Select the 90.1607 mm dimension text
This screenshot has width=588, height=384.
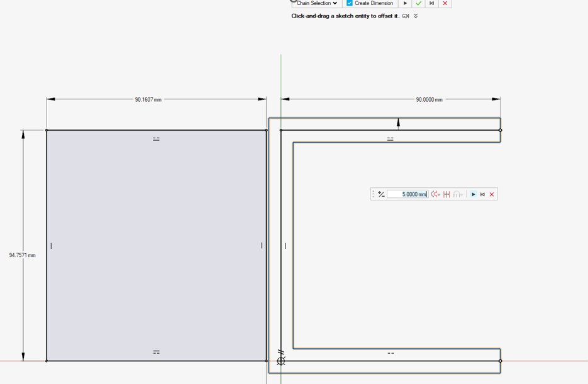(148, 99)
